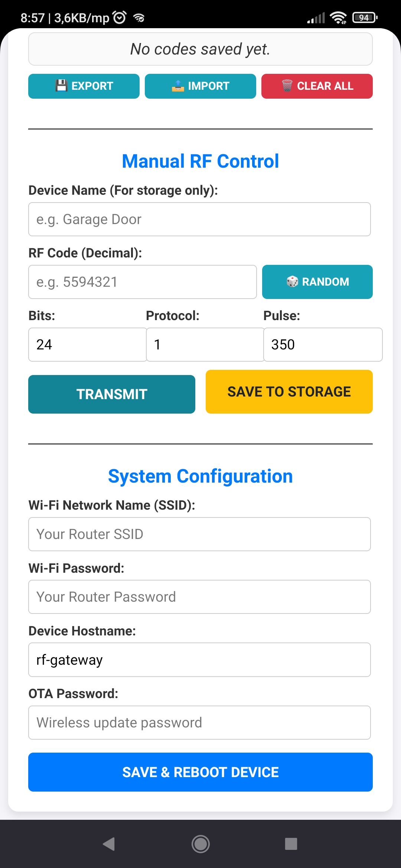
Task: Tap the Android home circle button
Action: (x=200, y=844)
